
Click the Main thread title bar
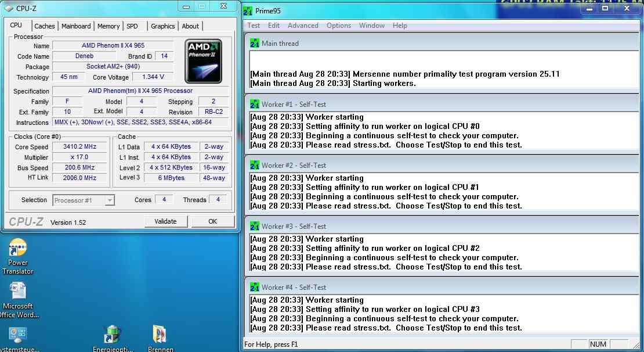point(442,43)
